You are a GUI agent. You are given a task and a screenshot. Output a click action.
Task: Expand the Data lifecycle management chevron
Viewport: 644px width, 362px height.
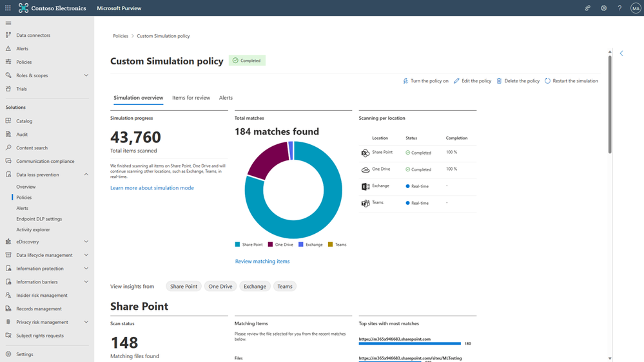click(86, 255)
